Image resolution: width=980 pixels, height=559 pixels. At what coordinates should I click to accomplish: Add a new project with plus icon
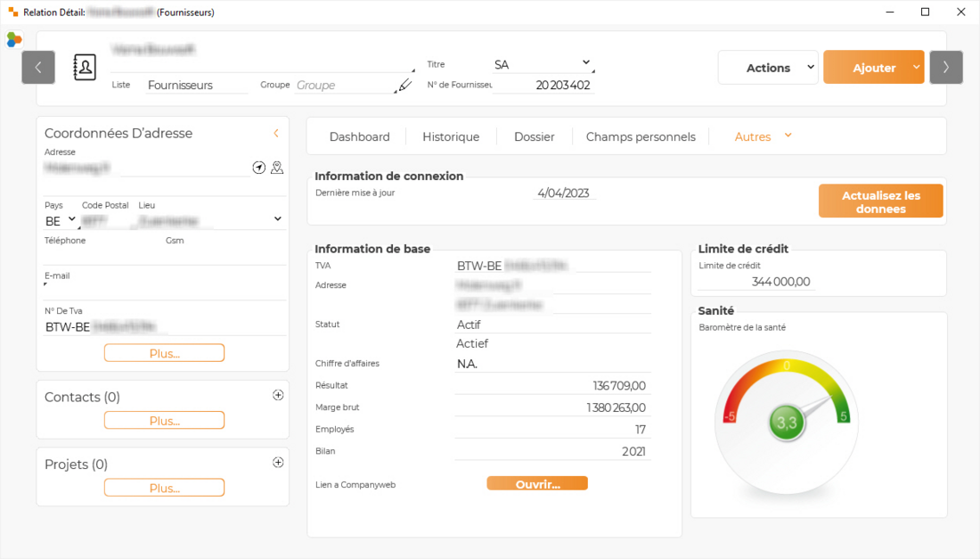278,463
